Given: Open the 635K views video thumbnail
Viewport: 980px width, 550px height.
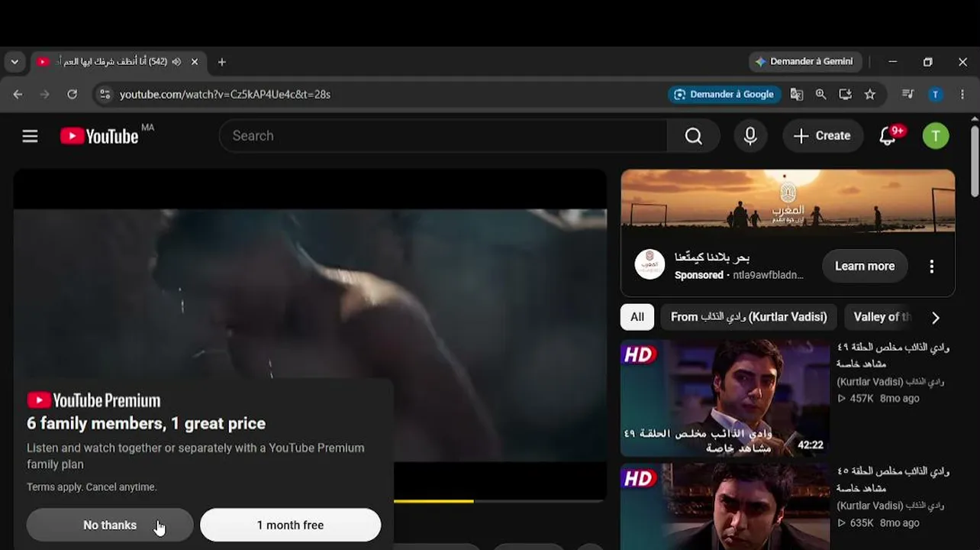Looking at the screenshot, I should click(x=724, y=506).
